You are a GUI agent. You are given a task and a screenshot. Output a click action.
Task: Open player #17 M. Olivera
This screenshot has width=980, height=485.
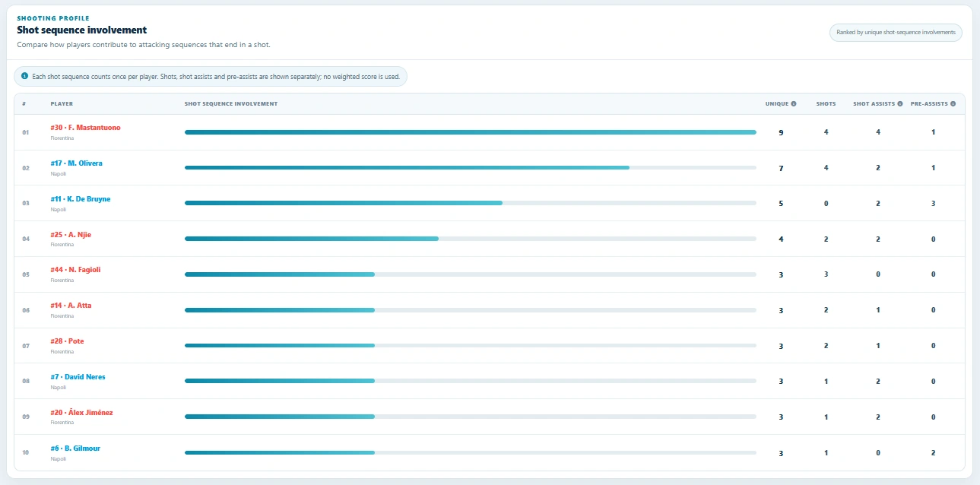tap(76, 163)
